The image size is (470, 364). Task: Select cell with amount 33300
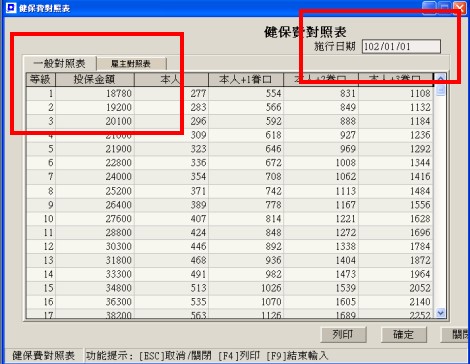pos(95,274)
